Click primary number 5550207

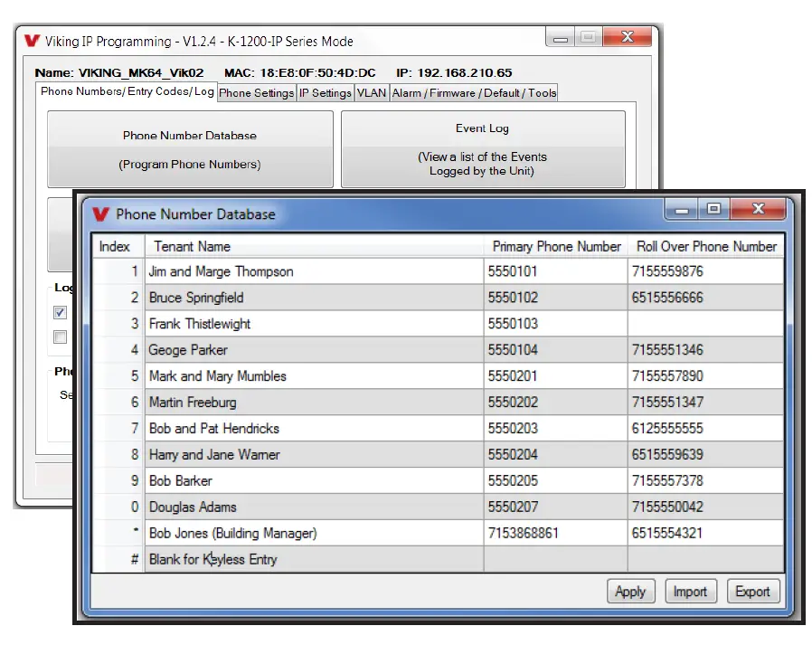556,507
